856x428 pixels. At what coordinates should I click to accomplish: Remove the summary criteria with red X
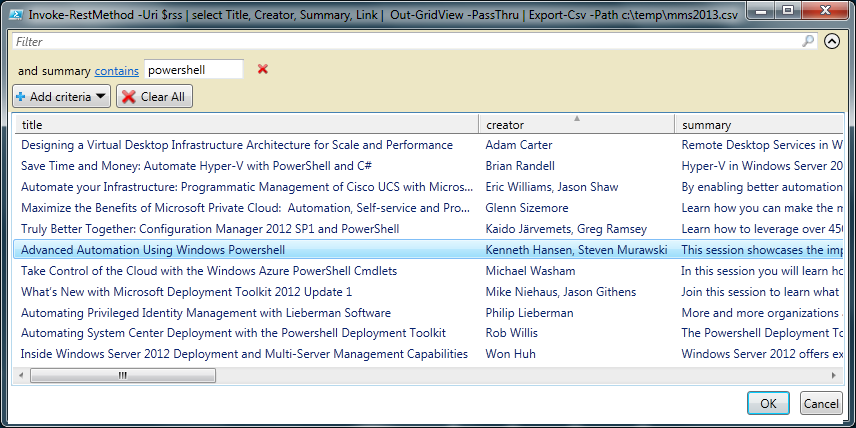263,69
